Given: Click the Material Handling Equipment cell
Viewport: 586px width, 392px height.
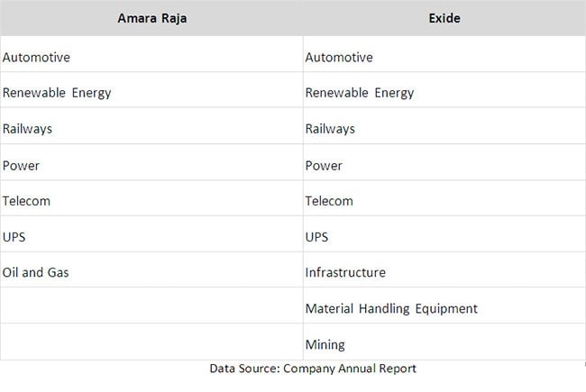Looking at the screenshot, I should pos(391,308).
